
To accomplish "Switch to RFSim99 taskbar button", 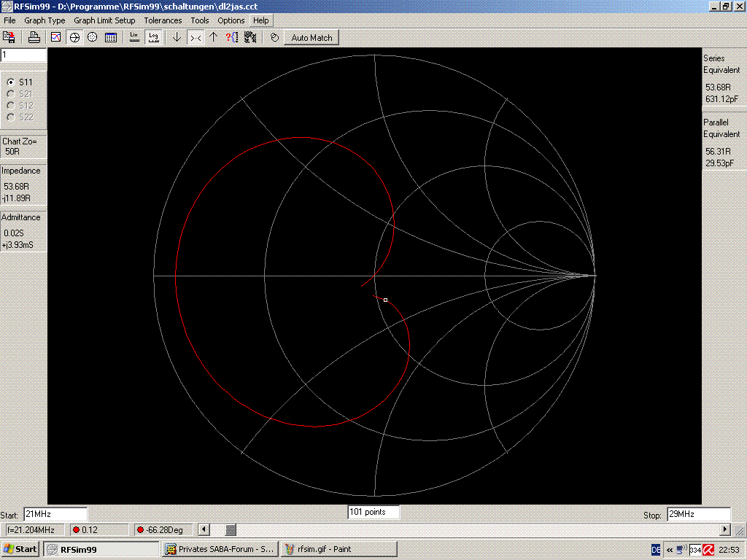I will (101, 549).
